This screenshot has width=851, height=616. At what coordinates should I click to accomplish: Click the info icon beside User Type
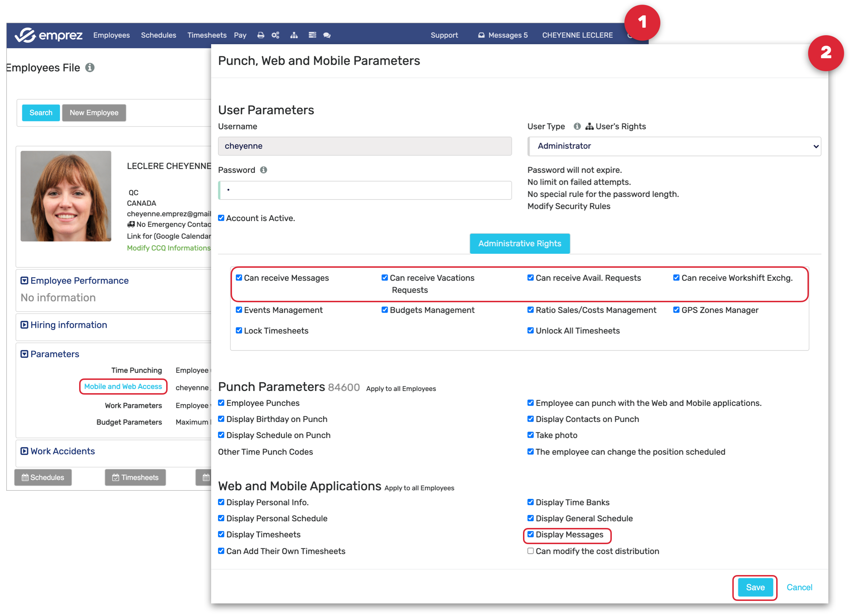tap(577, 127)
